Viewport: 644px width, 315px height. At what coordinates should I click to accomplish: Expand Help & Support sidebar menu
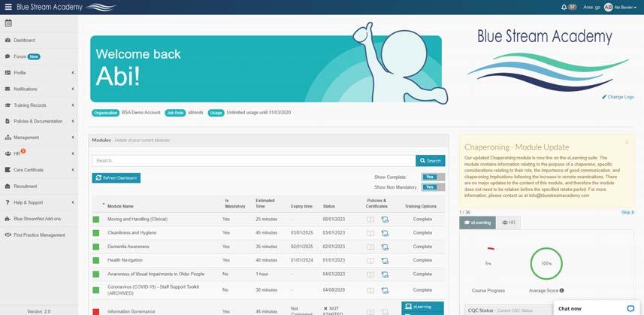[39, 202]
